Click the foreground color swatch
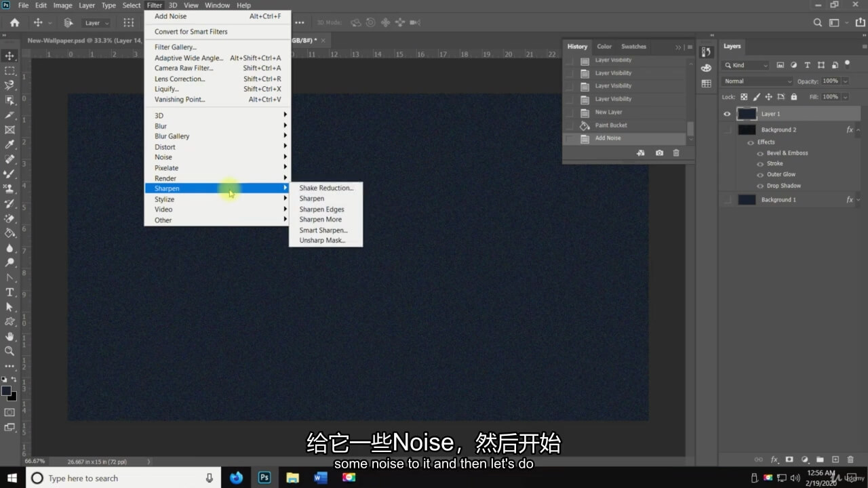This screenshot has width=868, height=488. pyautogui.click(x=7, y=391)
